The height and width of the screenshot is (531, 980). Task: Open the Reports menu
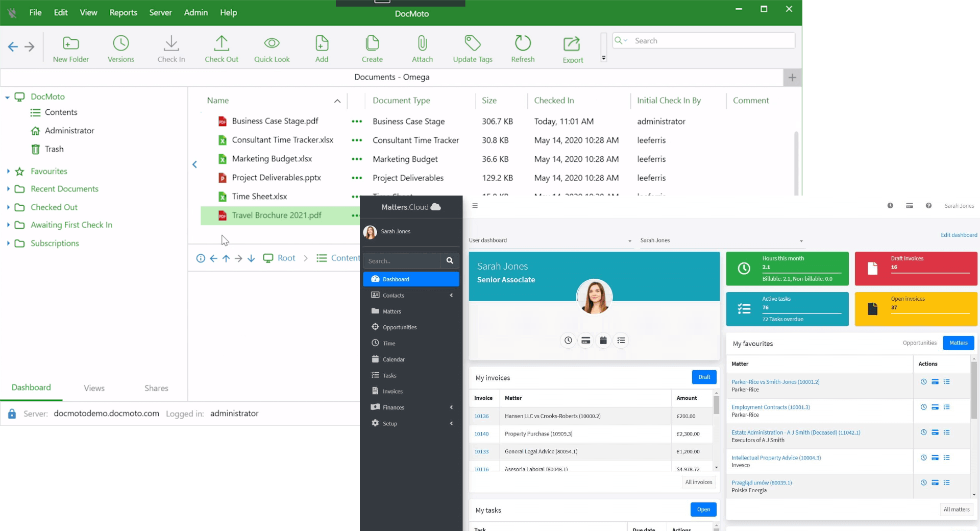pyautogui.click(x=123, y=12)
